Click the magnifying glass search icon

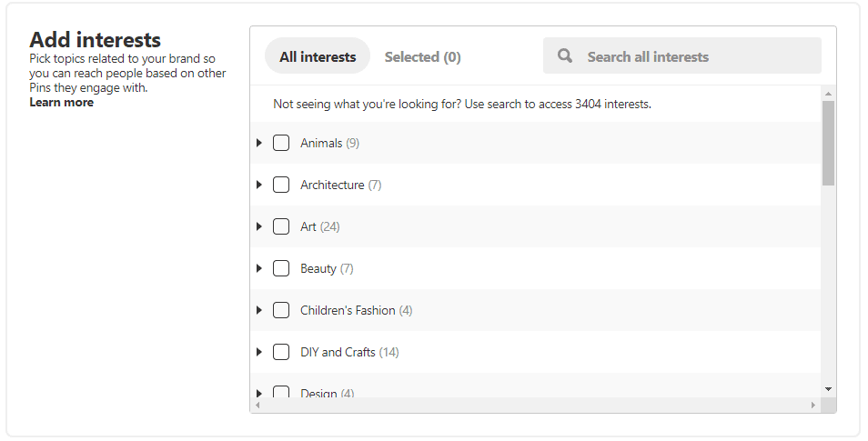[565, 55]
